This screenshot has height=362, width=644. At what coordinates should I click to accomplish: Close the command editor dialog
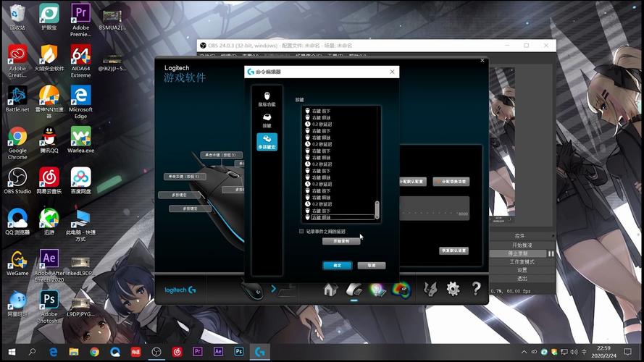click(392, 72)
